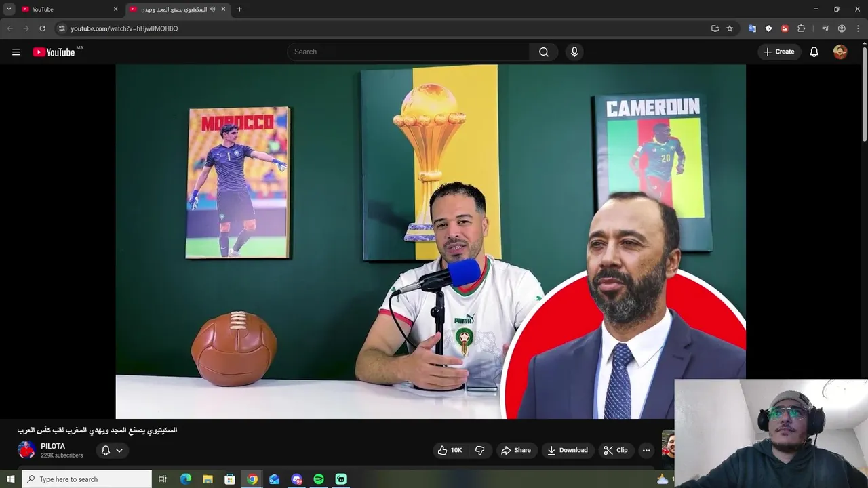
Task: Open YouTube notifications bell in header
Action: tap(814, 52)
